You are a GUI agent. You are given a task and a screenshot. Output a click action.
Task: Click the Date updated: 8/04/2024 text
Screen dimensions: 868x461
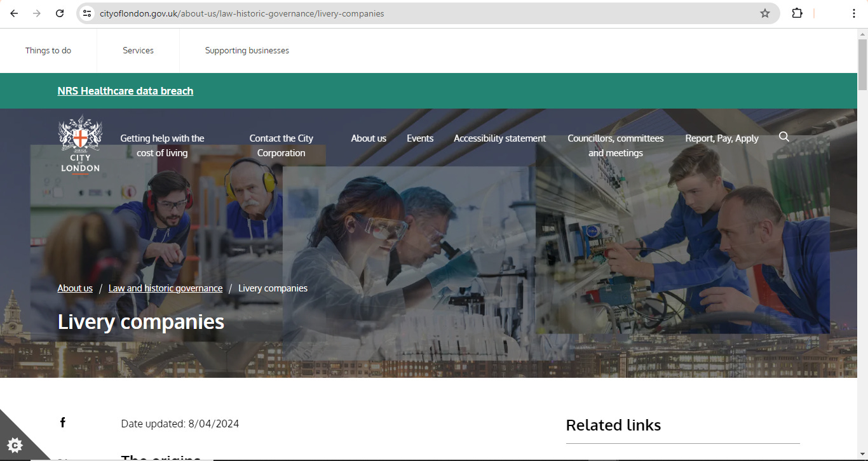pyautogui.click(x=180, y=424)
